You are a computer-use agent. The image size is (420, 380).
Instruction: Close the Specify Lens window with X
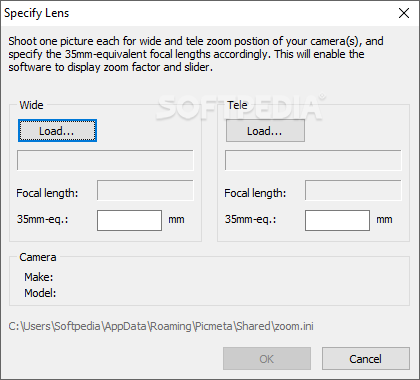click(404, 13)
